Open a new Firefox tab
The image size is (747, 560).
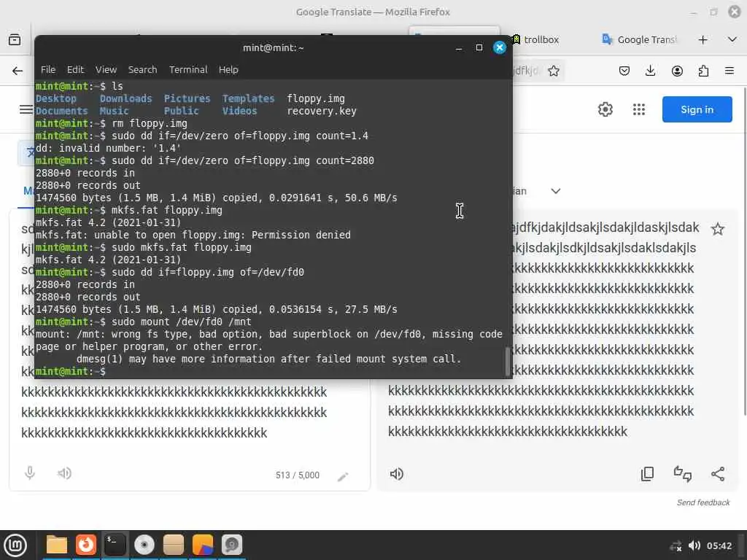point(703,39)
